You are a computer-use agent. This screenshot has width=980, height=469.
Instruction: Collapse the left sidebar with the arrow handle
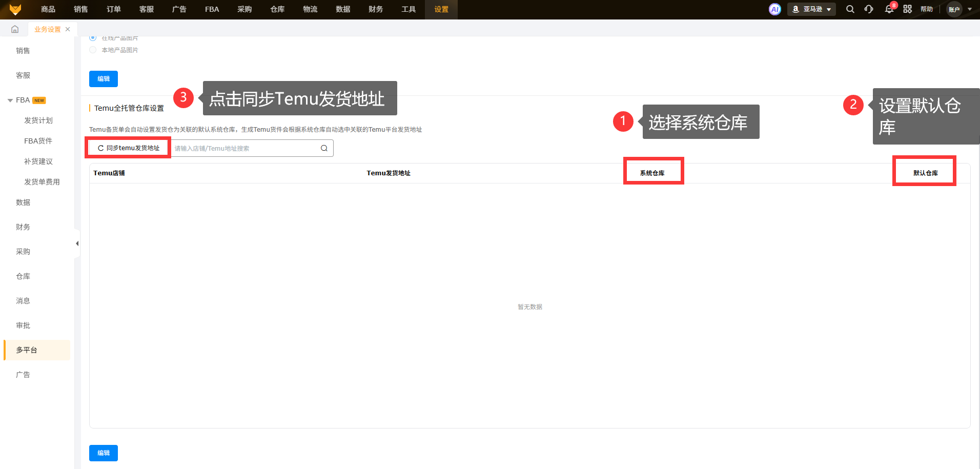(x=77, y=243)
